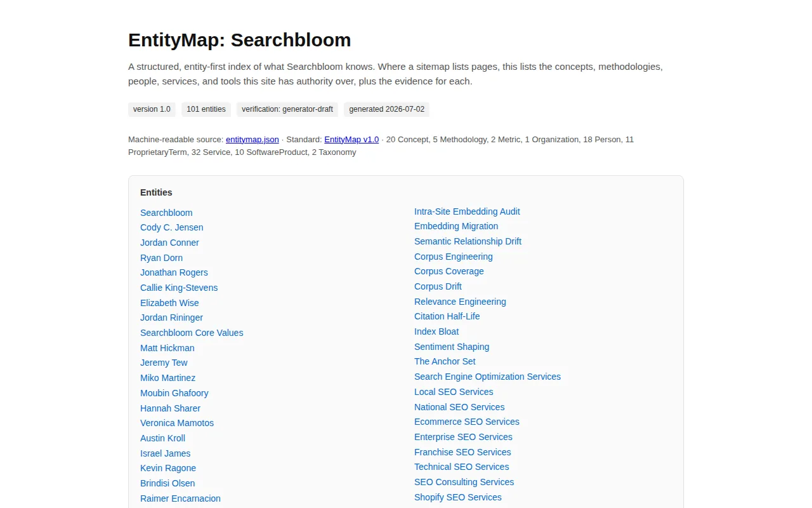Open Semantic Relationship Drift entry

(468, 241)
